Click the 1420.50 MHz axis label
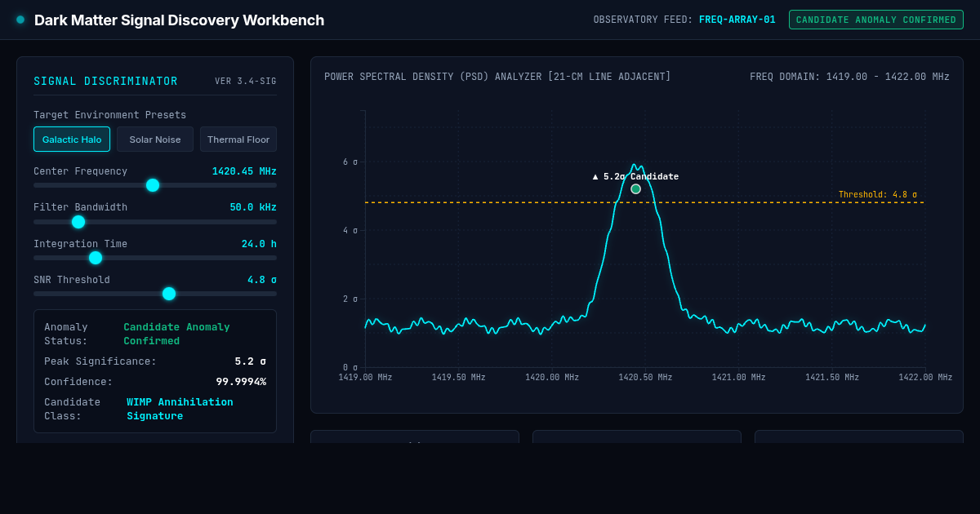The width and height of the screenshot is (980, 514). (645, 377)
